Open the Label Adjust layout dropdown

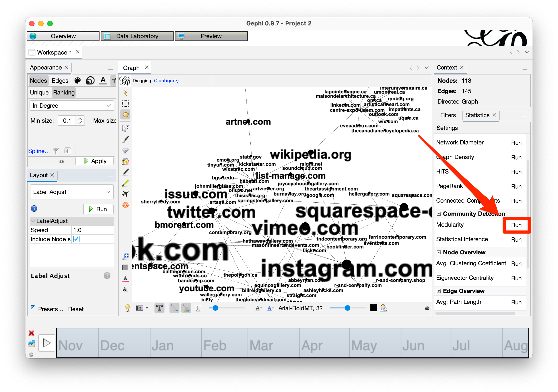[x=72, y=192]
